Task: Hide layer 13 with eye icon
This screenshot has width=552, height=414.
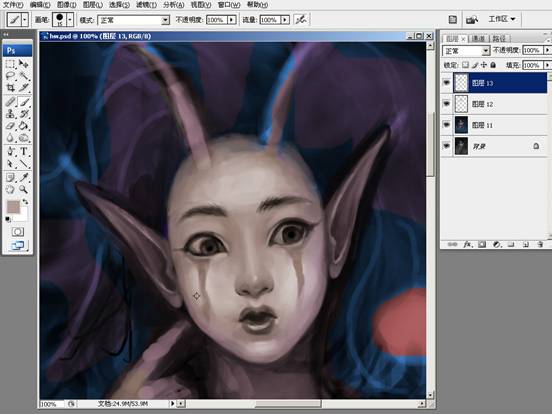Action: tap(447, 83)
